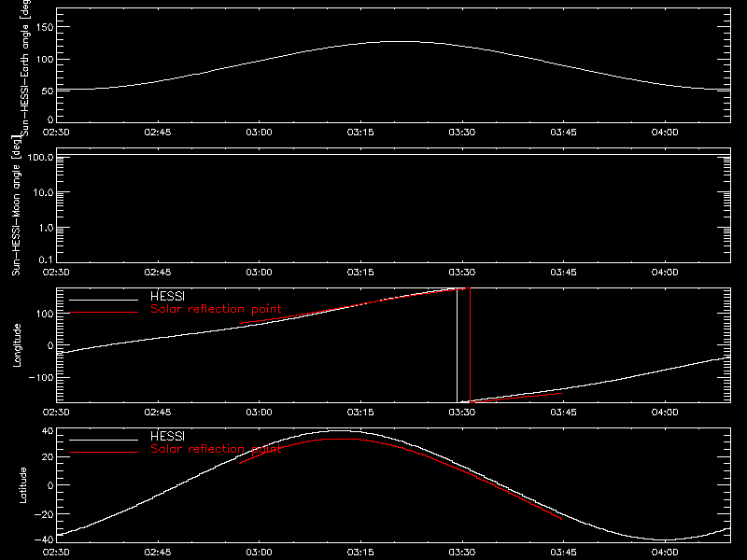Viewport: 747px width, 560px height.
Task: Click the 100.0 tick on Moon angle axis
Action: pos(40,157)
